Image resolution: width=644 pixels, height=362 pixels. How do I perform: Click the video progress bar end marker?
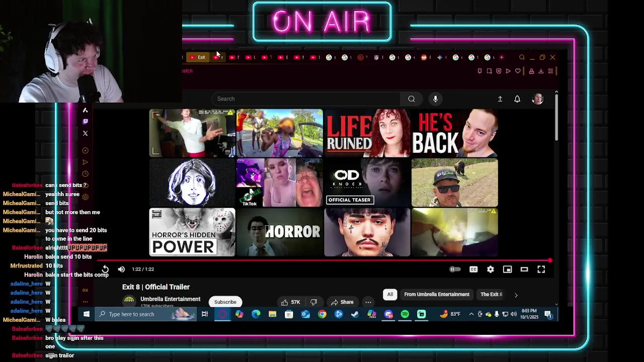coord(549,260)
